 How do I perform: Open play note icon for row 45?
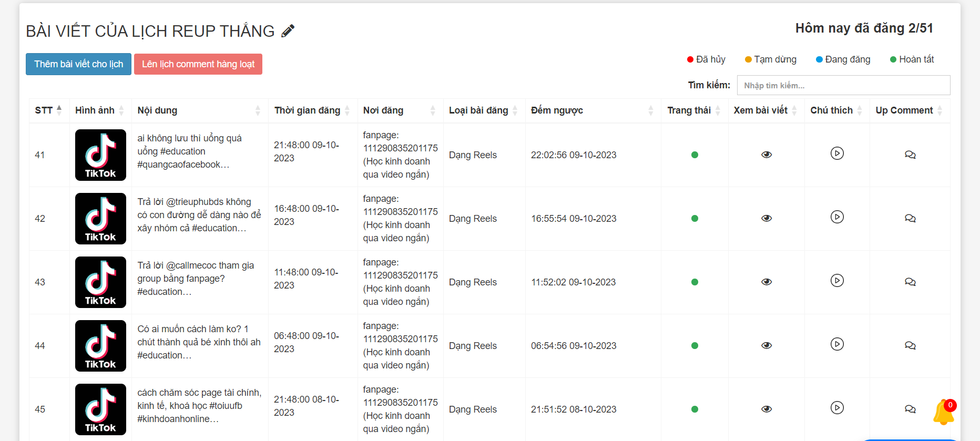point(837,407)
